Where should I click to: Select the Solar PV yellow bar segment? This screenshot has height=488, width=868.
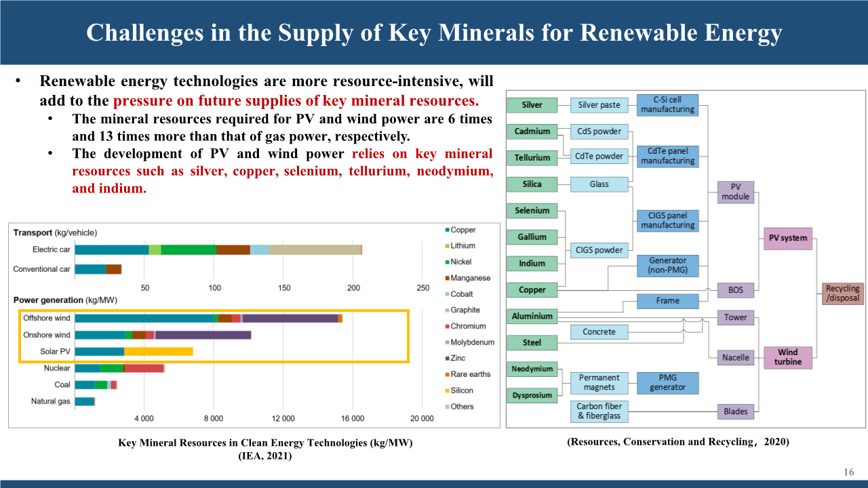(159, 352)
